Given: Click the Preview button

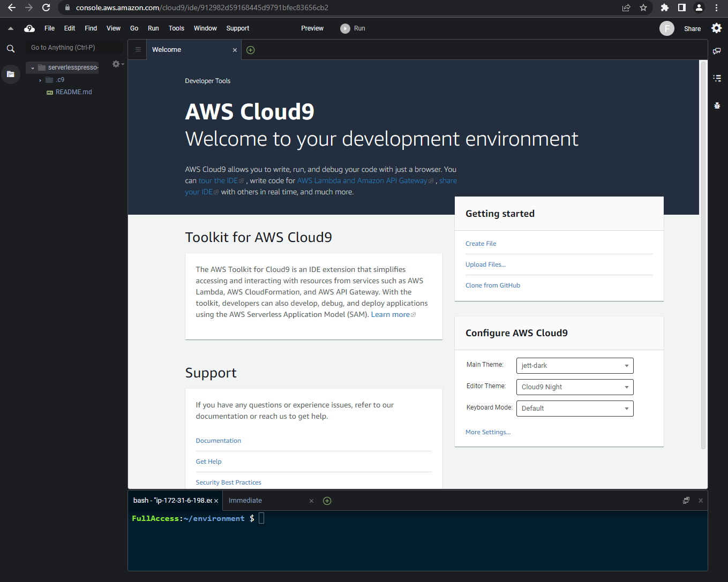Looking at the screenshot, I should (x=312, y=28).
